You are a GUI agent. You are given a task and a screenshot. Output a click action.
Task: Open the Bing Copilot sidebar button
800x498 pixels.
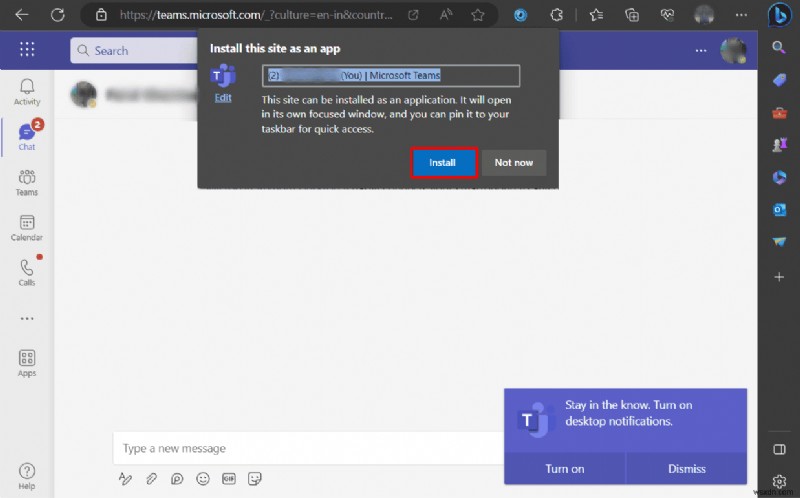[779, 15]
